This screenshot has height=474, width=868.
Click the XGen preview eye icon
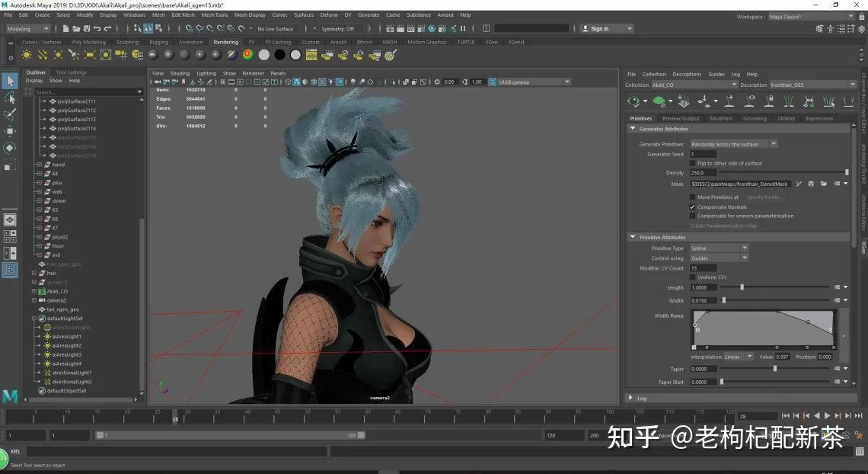pyautogui.click(x=633, y=101)
